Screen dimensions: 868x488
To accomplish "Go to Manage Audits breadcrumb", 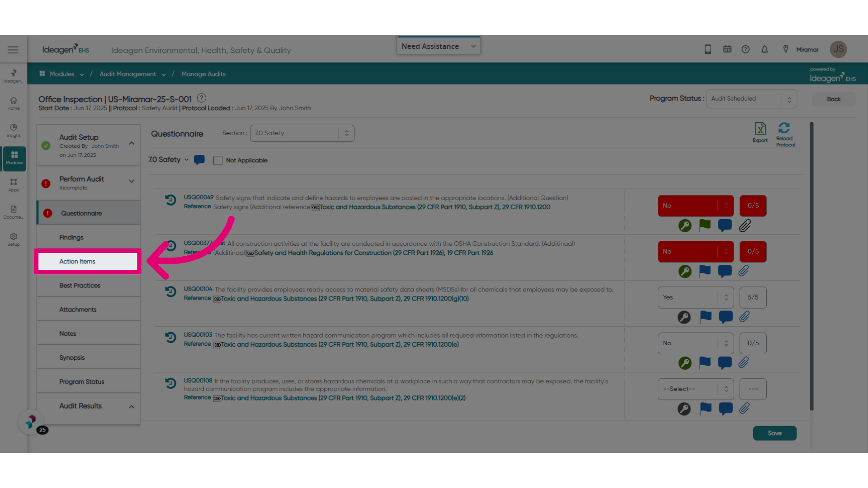I will click(x=203, y=74).
